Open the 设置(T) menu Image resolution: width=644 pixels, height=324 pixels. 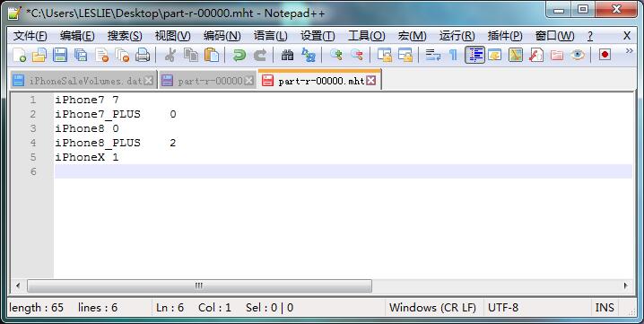coord(318,36)
